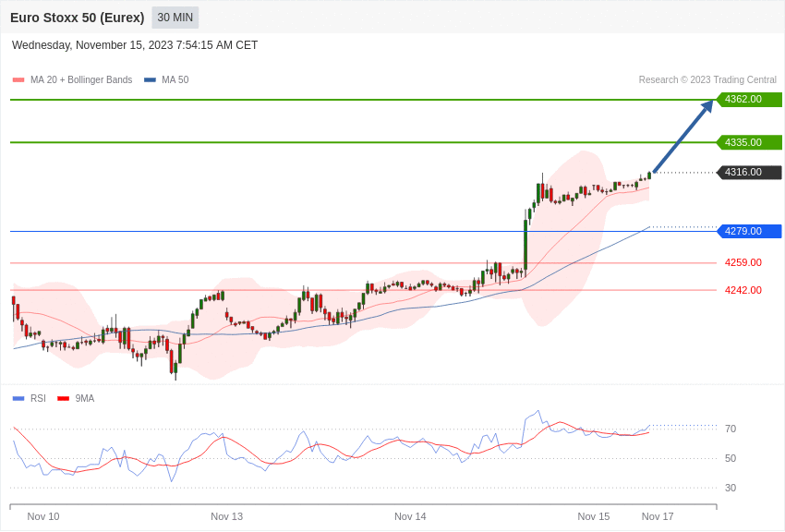
Task: Click the RSI 30 level label
Action: pyautogui.click(x=731, y=488)
